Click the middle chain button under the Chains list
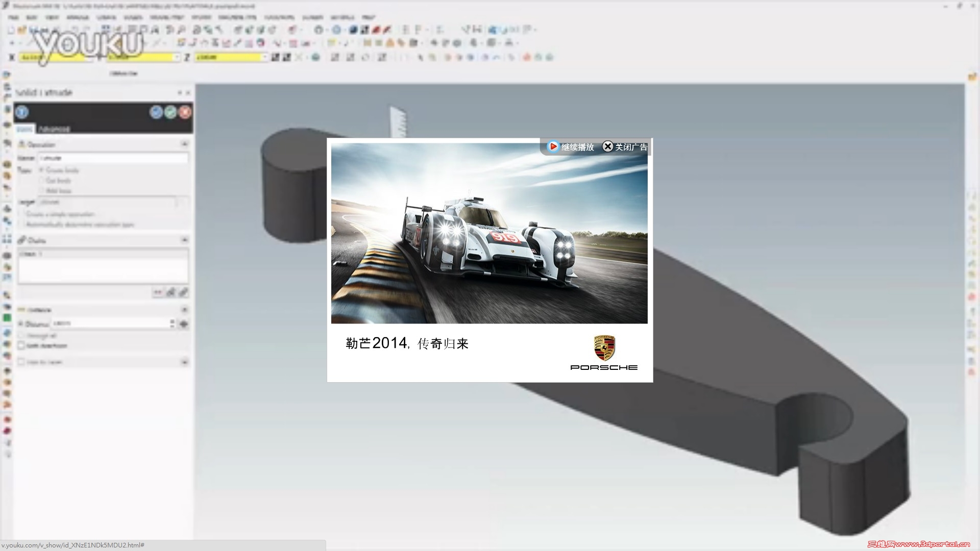Image resolution: width=980 pixels, height=551 pixels. click(x=170, y=292)
